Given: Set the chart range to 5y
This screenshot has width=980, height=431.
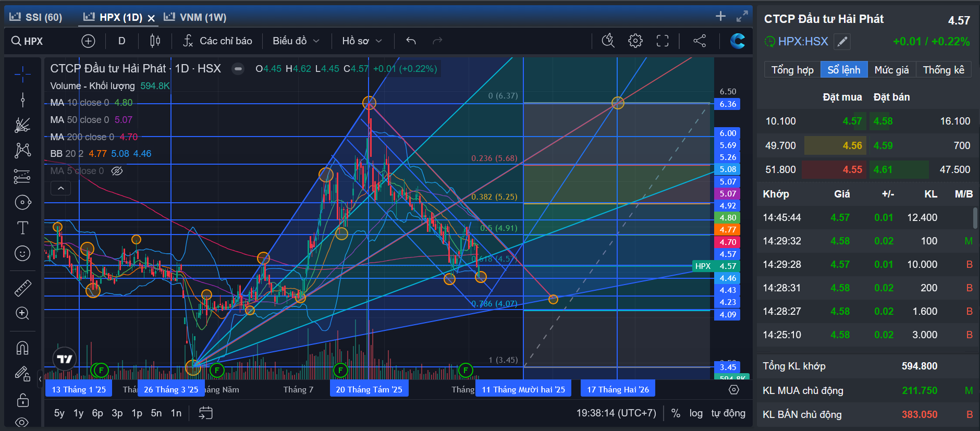Looking at the screenshot, I should pos(59,413).
